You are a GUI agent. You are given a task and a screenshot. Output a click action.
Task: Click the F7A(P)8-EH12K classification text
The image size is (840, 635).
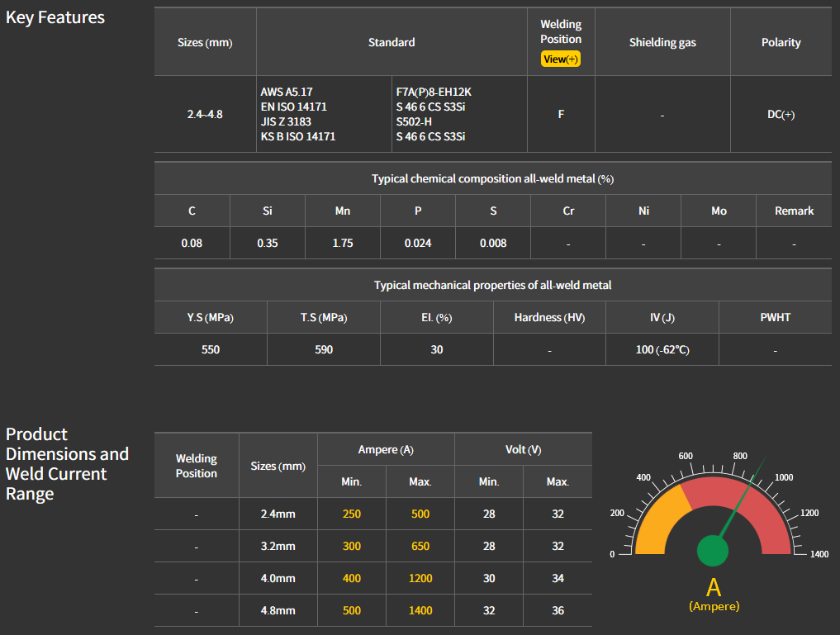tap(433, 92)
